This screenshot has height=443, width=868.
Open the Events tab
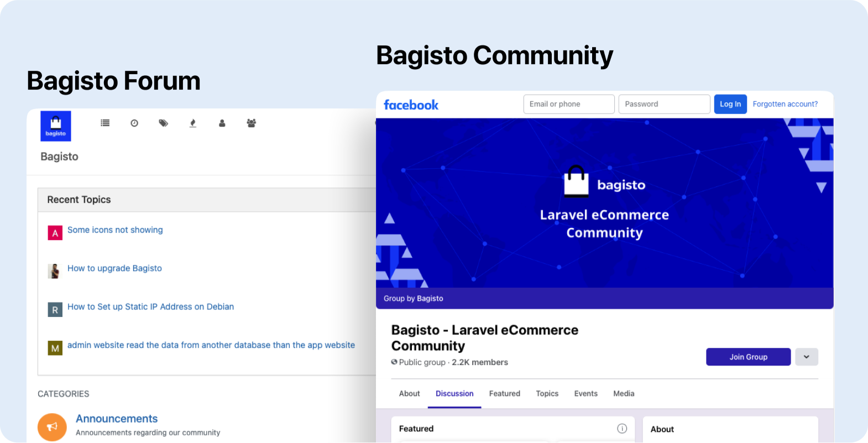pos(586,394)
